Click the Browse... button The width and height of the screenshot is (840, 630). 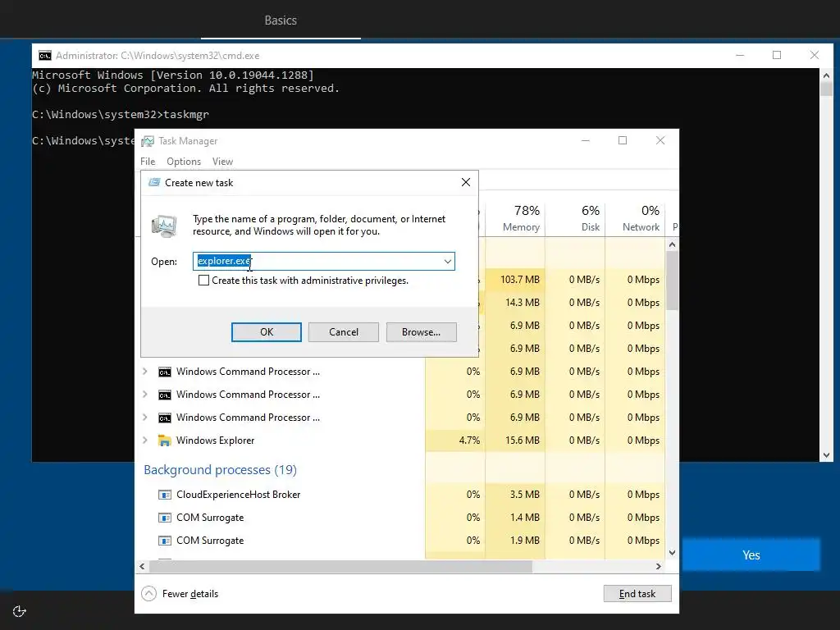click(421, 332)
